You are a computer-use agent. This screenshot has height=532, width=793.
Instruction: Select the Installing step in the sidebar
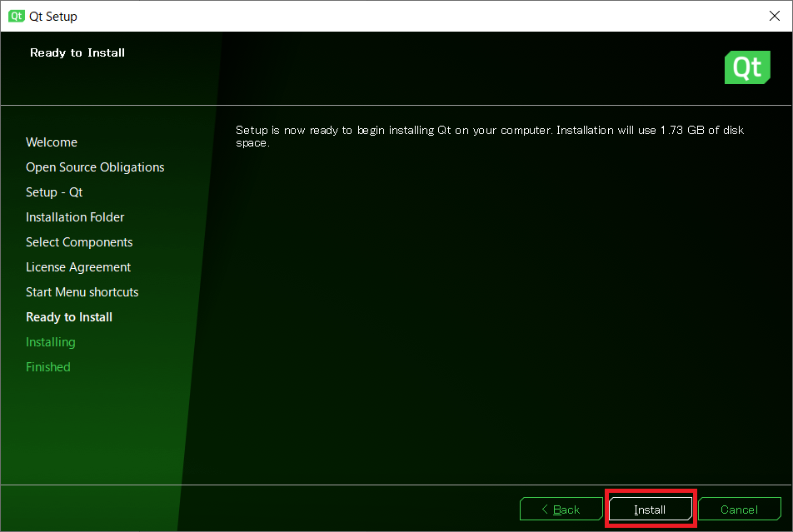click(x=51, y=342)
